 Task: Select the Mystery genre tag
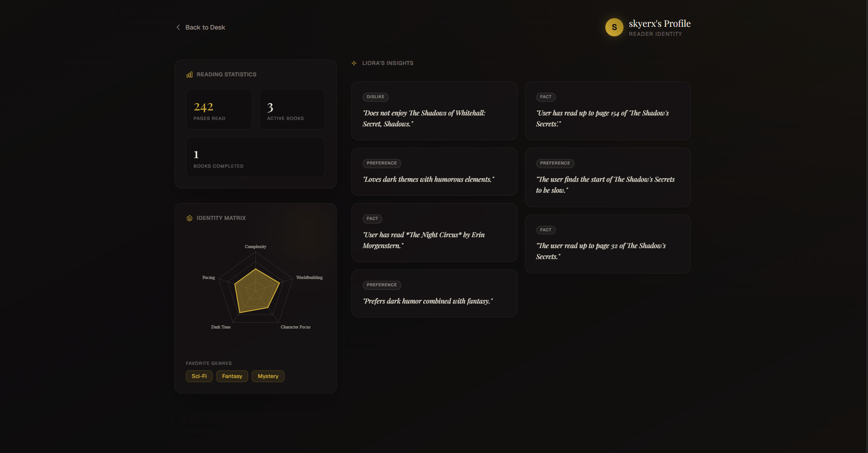click(268, 376)
